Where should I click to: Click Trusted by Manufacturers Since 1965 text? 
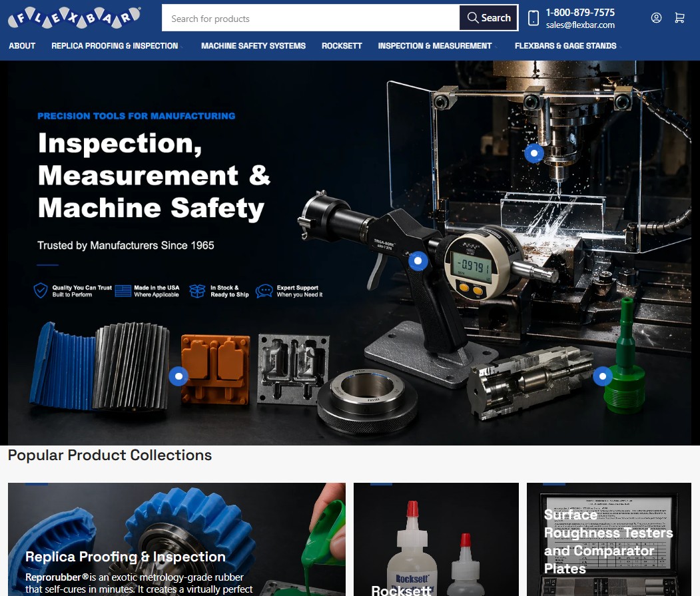point(125,245)
